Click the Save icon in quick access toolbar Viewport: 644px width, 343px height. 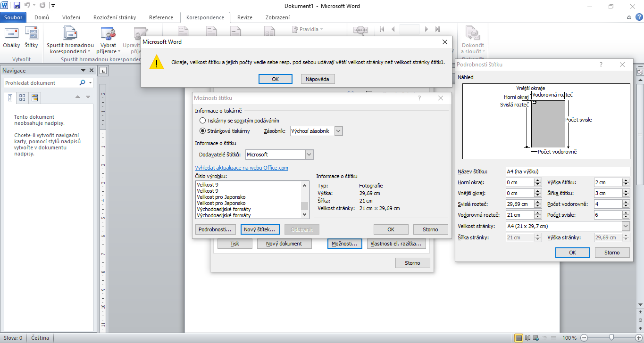click(17, 6)
